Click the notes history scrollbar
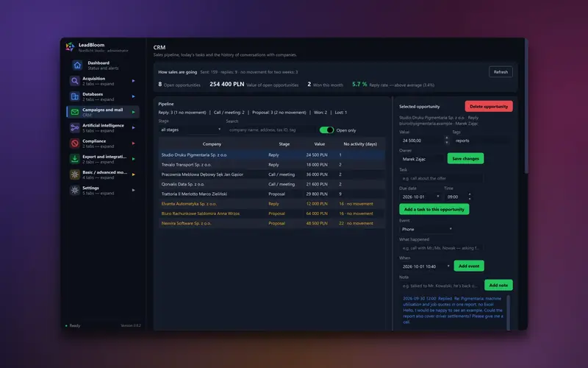This screenshot has height=368, width=588. 509,312
